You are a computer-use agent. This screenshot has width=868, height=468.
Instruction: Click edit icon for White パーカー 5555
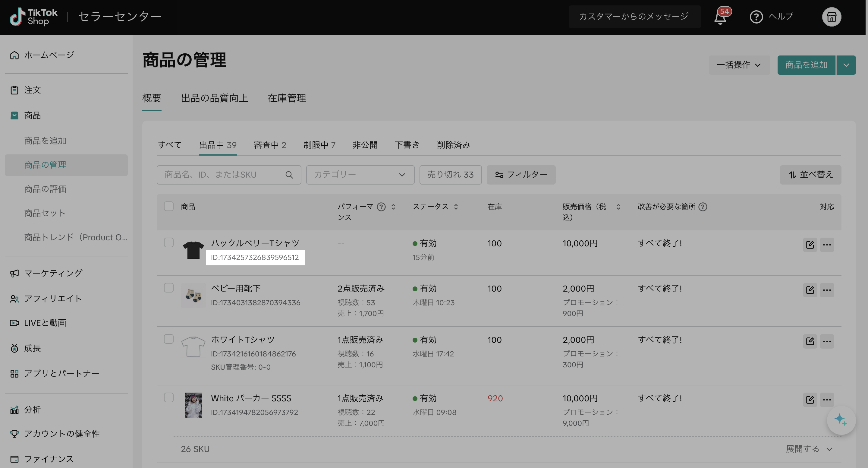click(810, 400)
